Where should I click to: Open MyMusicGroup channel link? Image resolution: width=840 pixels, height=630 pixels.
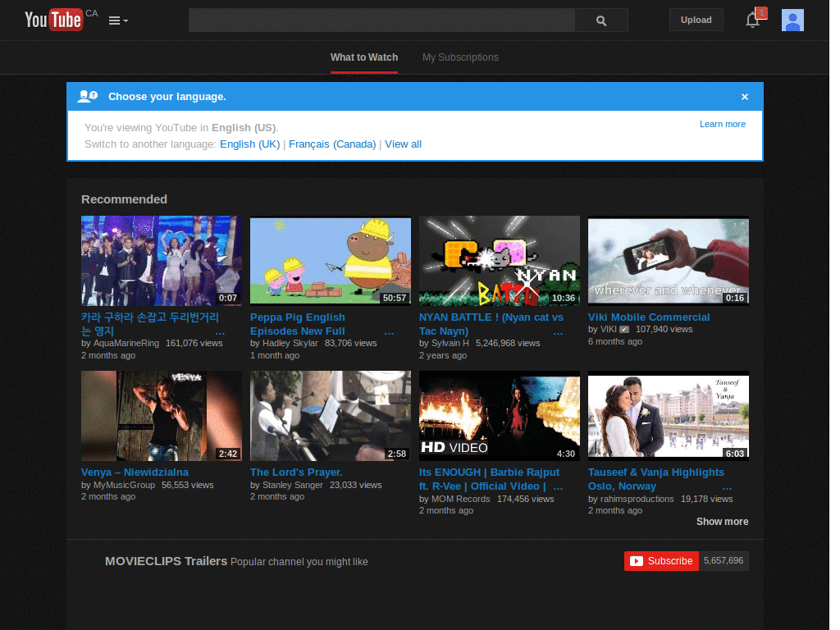point(125,485)
